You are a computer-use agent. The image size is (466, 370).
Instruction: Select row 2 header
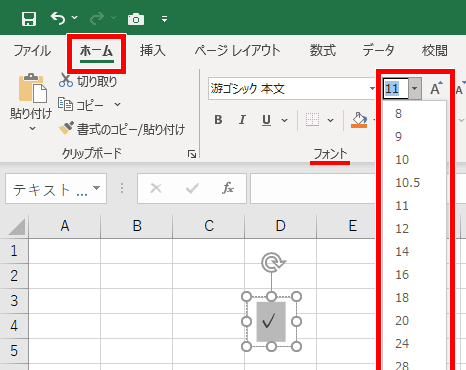click(x=14, y=276)
